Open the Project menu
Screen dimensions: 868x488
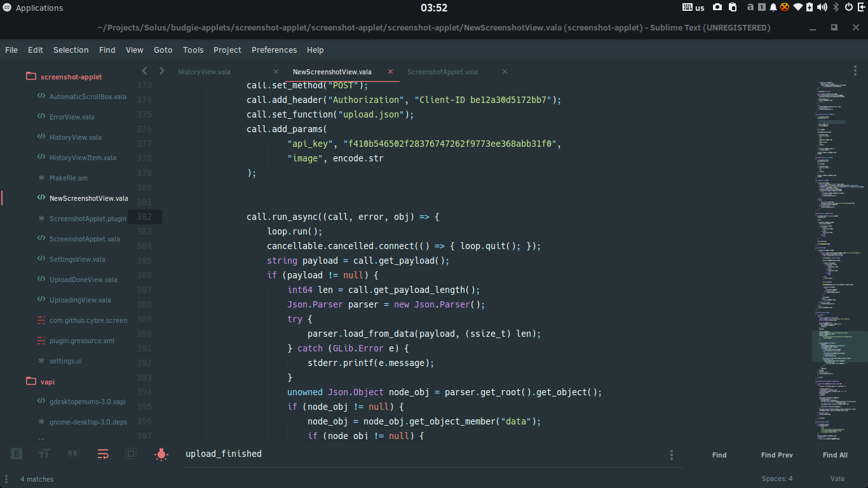tap(227, 50)
